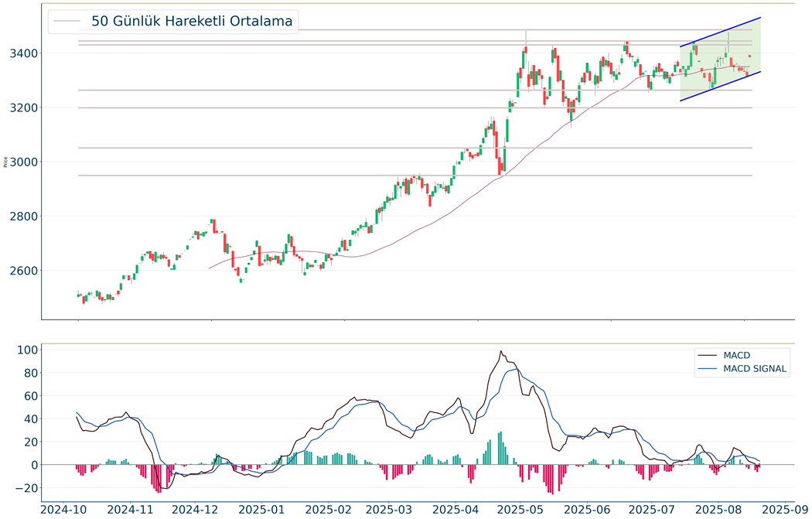Click the 2025-03 date label

pyautogui.click(x=389, y=510)
